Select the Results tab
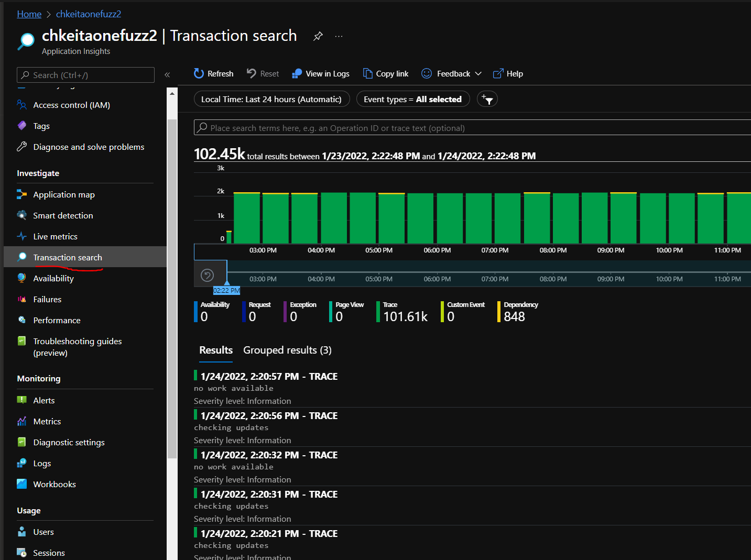Image resolution: width=751 pixels, height=560 pixels. (215, 350)
